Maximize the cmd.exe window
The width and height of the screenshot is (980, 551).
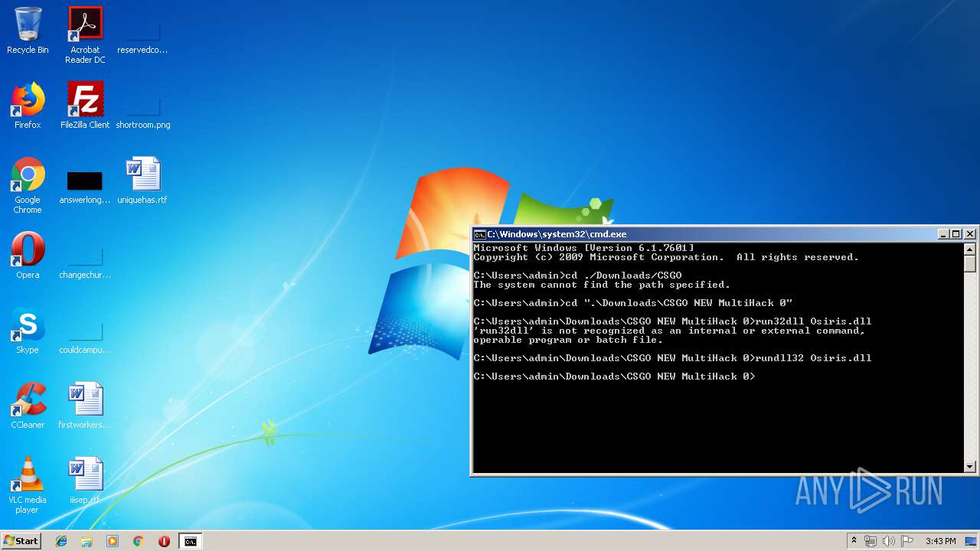(x=956, y=234)
